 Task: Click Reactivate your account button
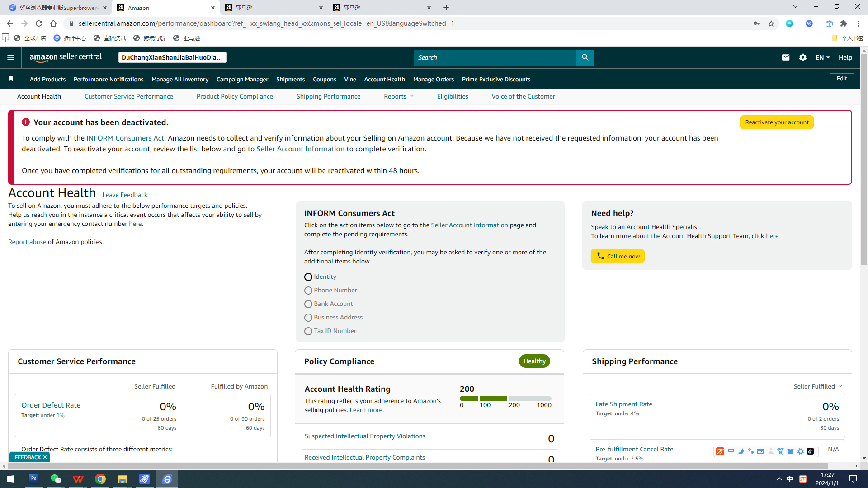pos(777,122)
